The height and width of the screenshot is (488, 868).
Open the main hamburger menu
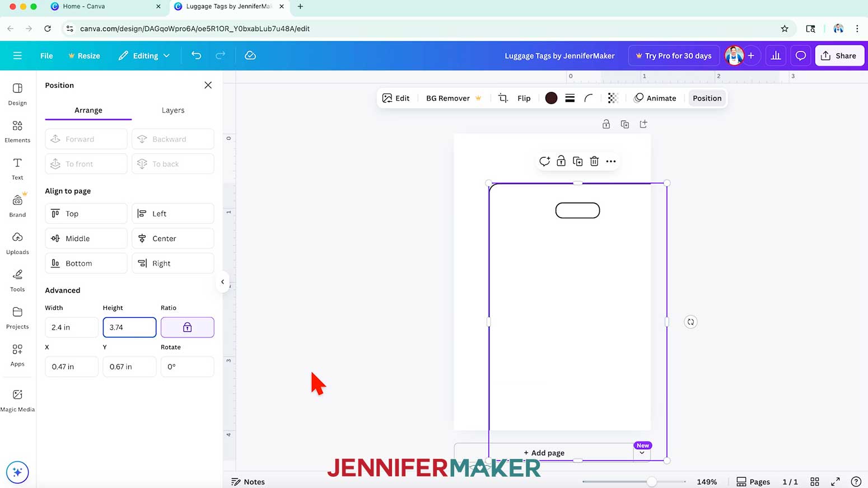click(x=17, y=55)
